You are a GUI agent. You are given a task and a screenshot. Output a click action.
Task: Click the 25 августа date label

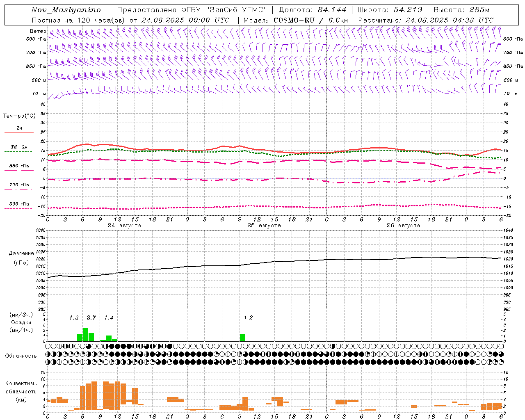264,226
